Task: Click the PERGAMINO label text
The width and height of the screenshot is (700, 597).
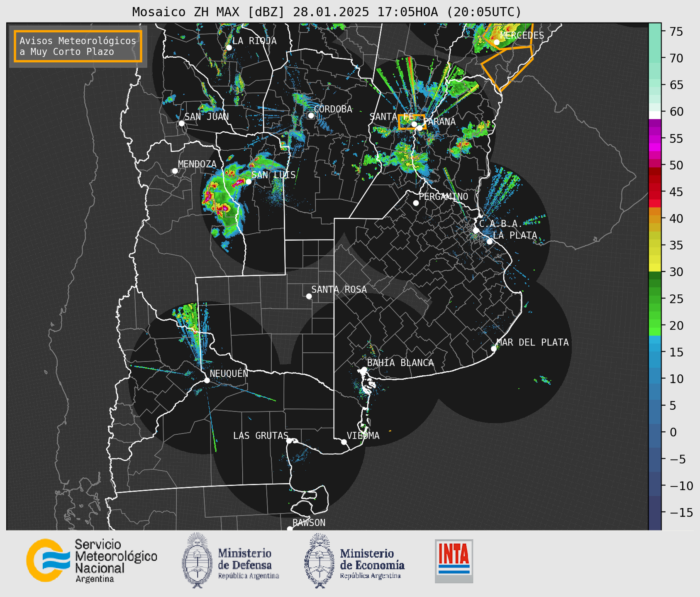Action: 444,196
